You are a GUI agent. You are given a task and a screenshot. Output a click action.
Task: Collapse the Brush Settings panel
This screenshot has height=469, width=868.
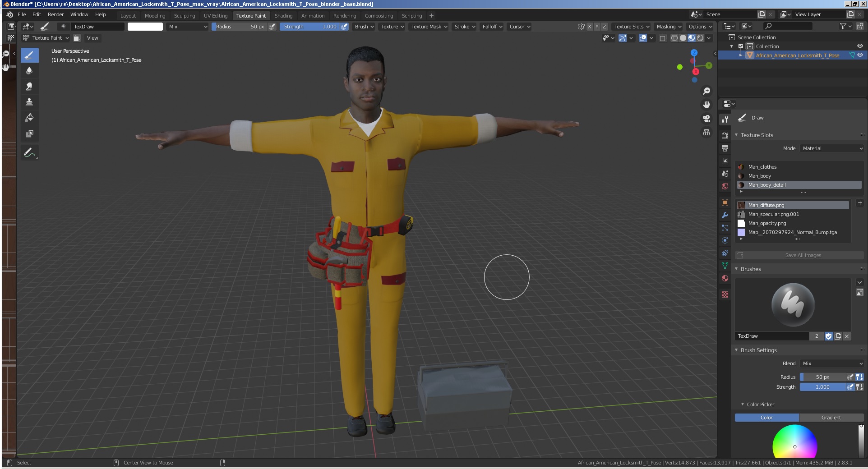[x=736, y=350]
